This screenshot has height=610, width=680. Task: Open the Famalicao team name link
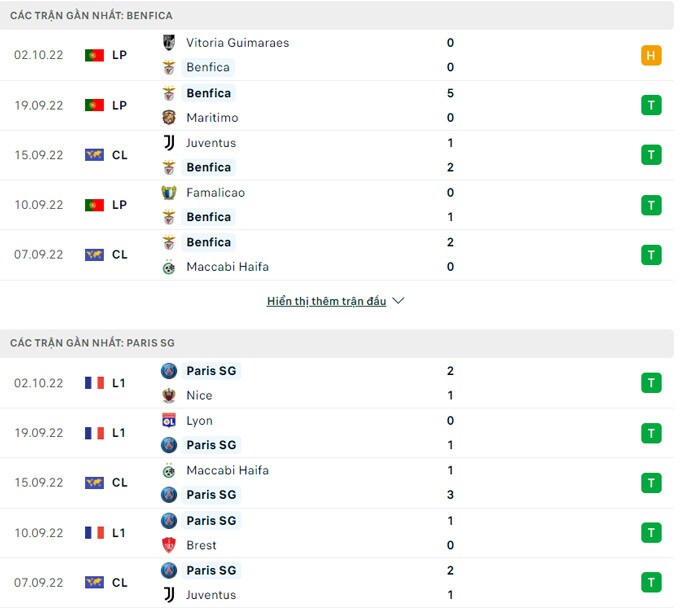pyautogui.click(x=215, y=193)
